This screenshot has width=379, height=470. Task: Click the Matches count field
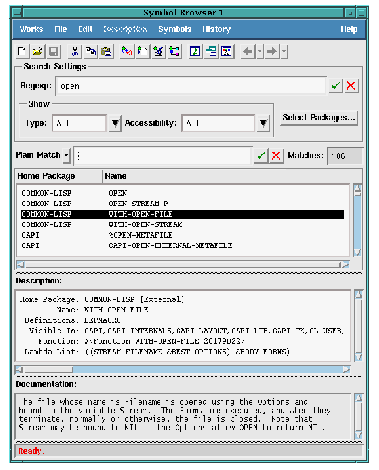point(345,156)
